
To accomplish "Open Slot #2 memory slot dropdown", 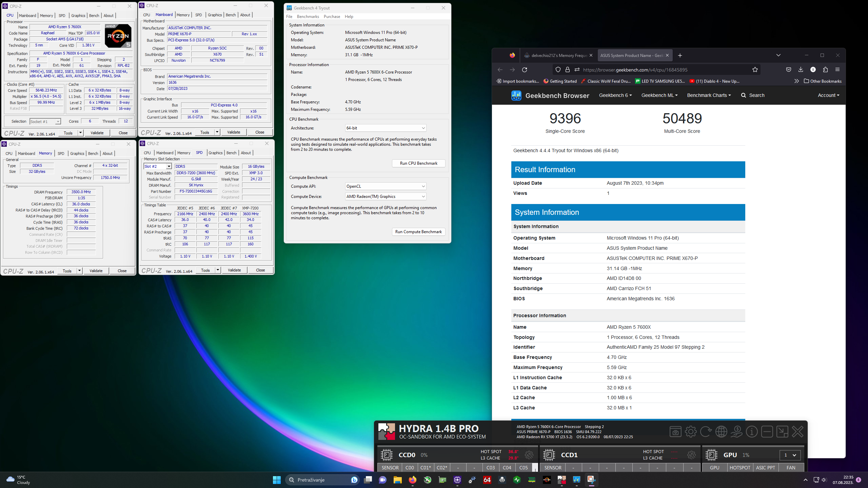I will click(x=158, y=166).
